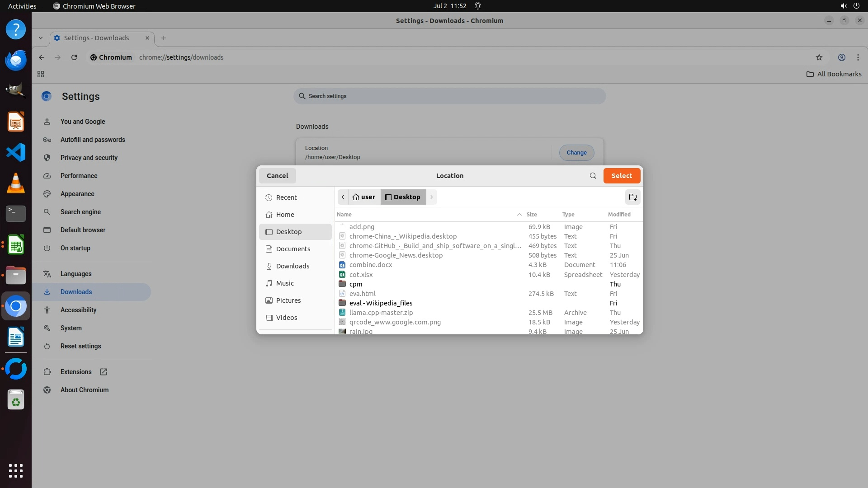The height and width of the screenshot is (488, 868).
Task: Open Privacy and security settings section
Action: point(89,158)
